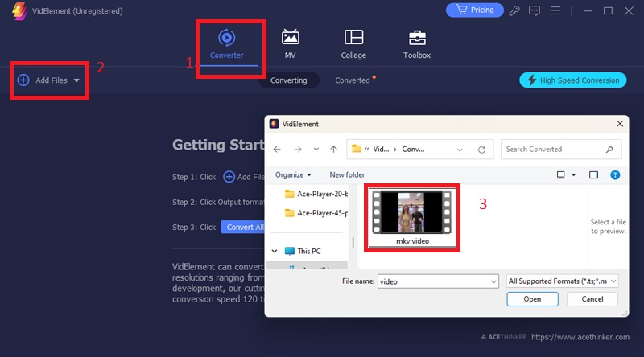This screenshot has height=357, width=644.
Task: Click the lightning bolt speed icon
Action: pyautogui.click(x=532, y=80)
